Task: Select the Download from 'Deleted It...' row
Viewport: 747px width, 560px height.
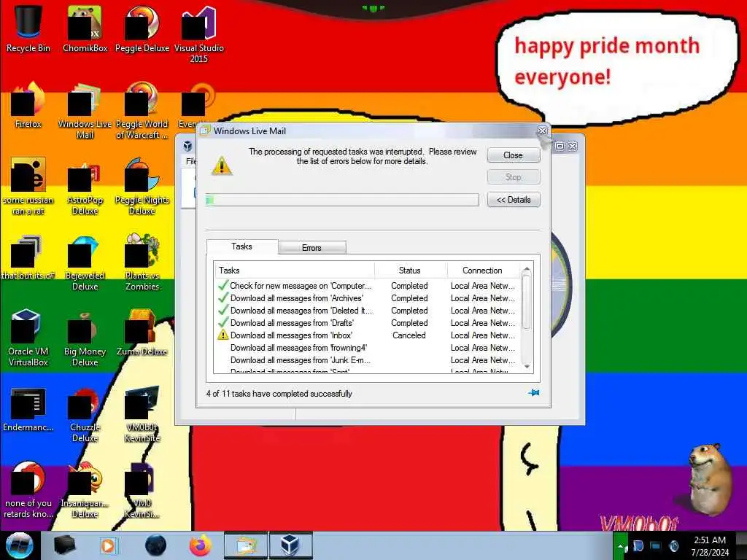Action: pyautogui.click(x=367, y=311)
